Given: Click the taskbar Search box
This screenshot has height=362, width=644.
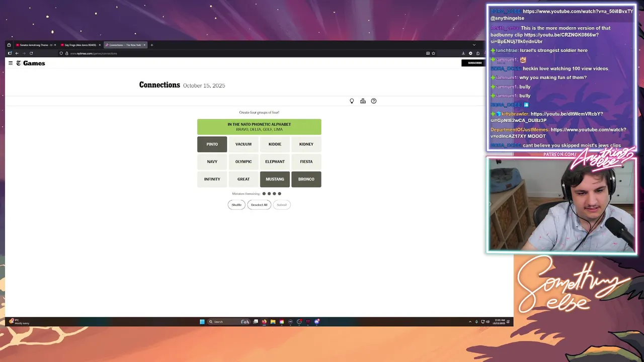Looking at the screenshot, I should coord(229,322).
